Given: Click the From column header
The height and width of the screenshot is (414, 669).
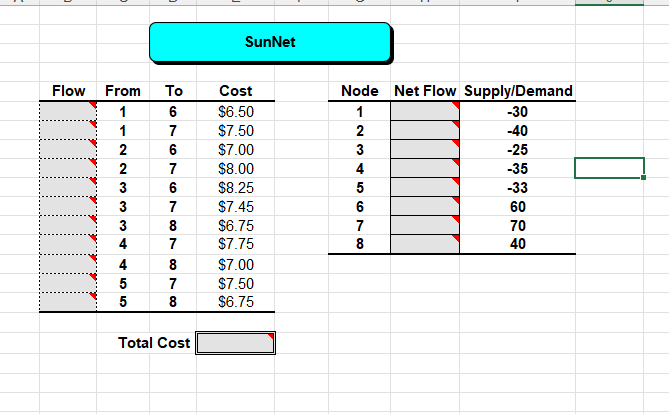Looking at the screenshot, I should [x=123, y=91].
